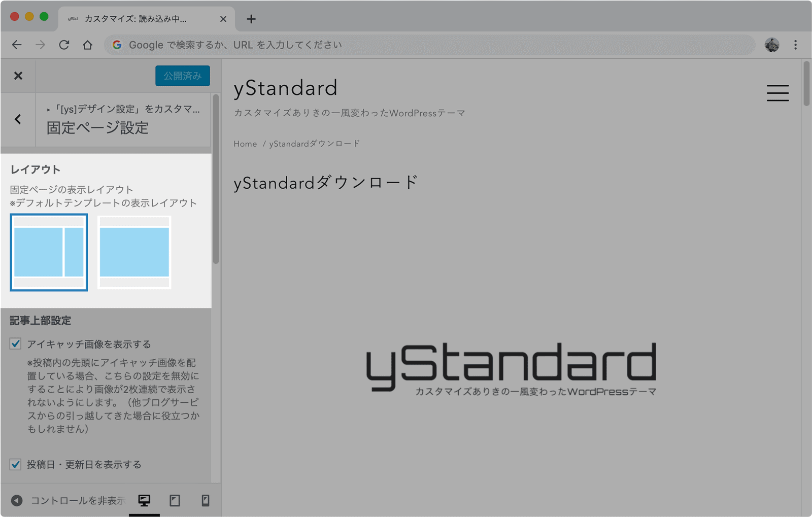Click the browser home icon

(x=87, y=45)
